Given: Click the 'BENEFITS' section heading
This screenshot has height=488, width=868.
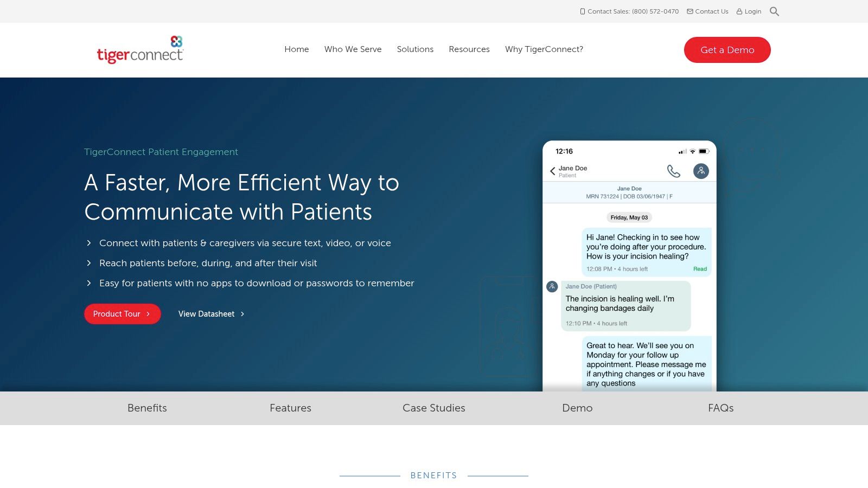Looking at the screenshot, I should point(434,476).
